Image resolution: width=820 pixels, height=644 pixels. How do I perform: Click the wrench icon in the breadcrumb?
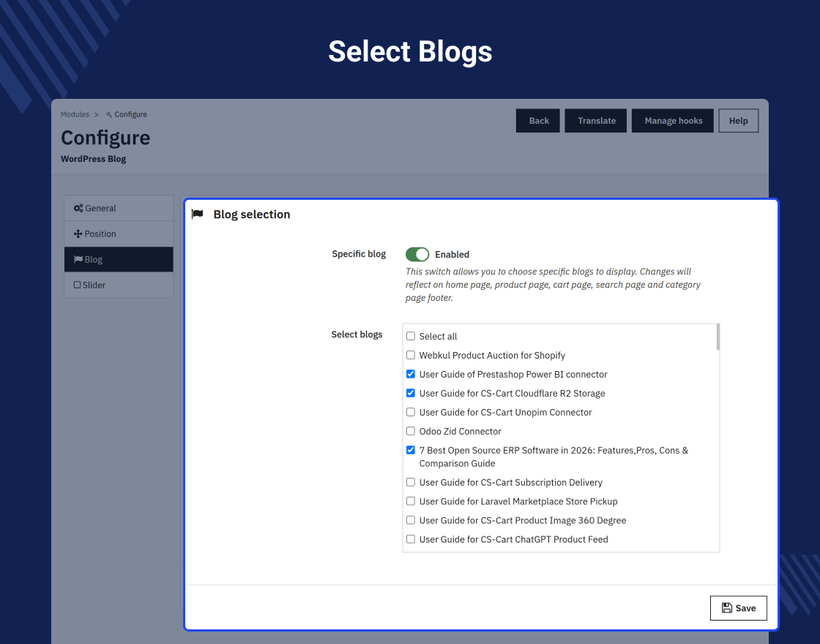109,114
